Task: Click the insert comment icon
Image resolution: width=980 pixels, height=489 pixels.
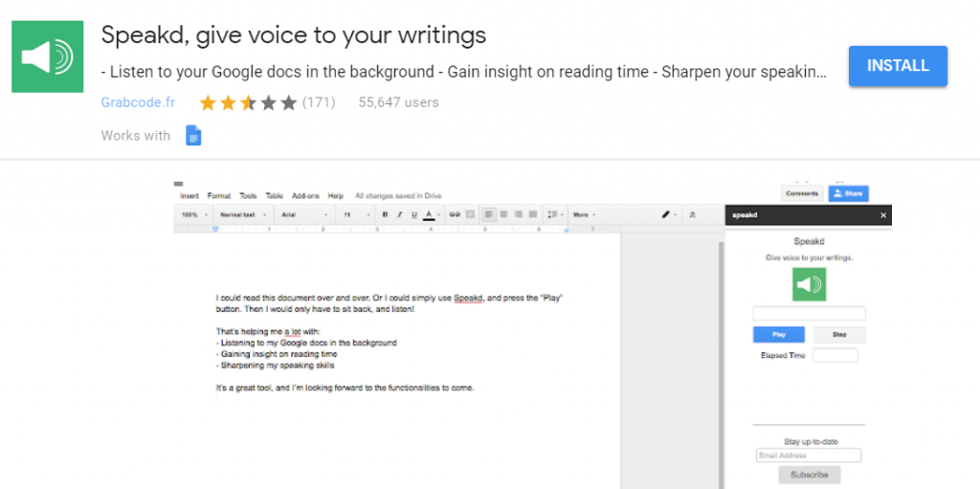Action: 470,214
